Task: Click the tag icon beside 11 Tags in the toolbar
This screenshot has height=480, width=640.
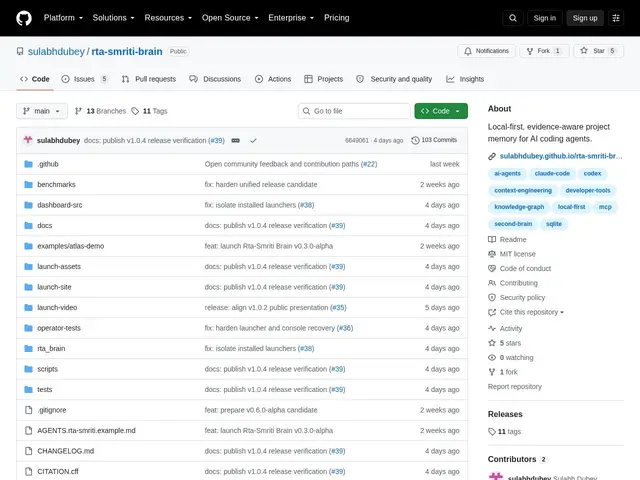Action: pos(135,111)
